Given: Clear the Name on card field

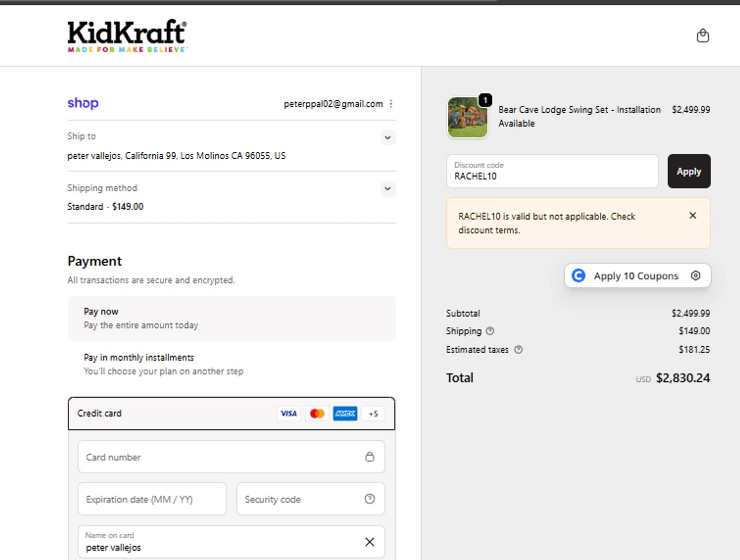Looking at the screenshot, I should click(x=370, y=542).
